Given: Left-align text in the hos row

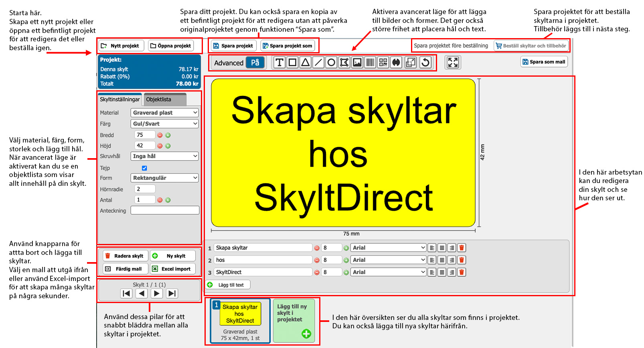Looking at the screenshot, I should click(x=432, y=260).
